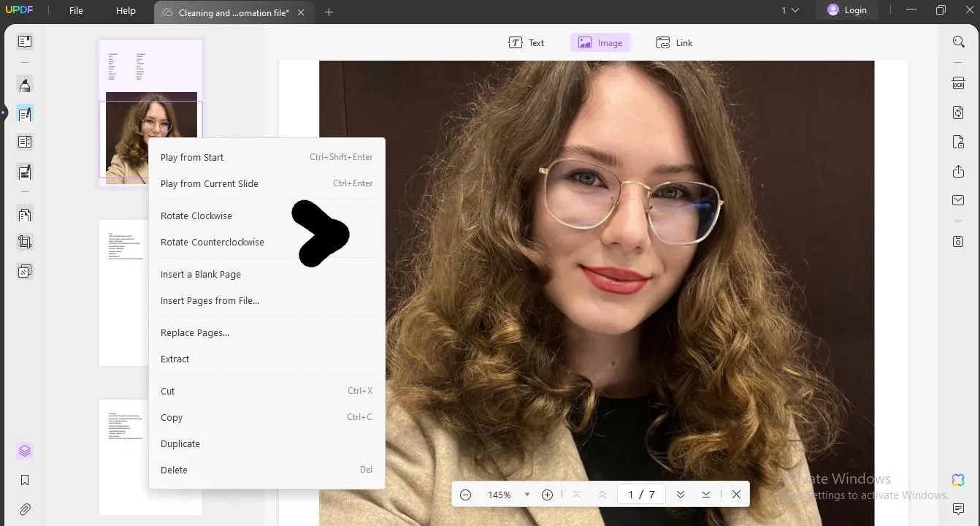
Task: Open the Fill and Sign icon in left sidebar
Action: click(25, 172)
